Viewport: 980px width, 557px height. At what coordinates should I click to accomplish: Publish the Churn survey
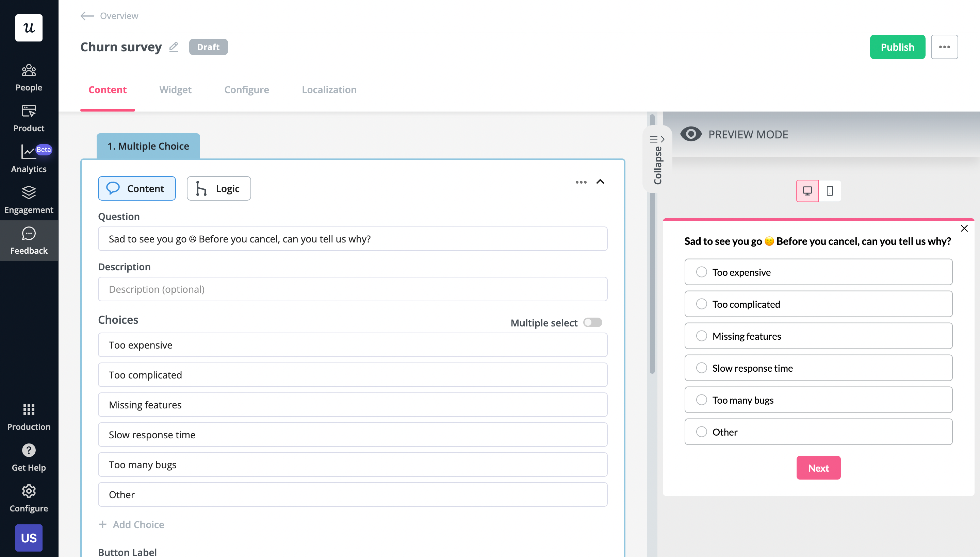coord(897,47)
